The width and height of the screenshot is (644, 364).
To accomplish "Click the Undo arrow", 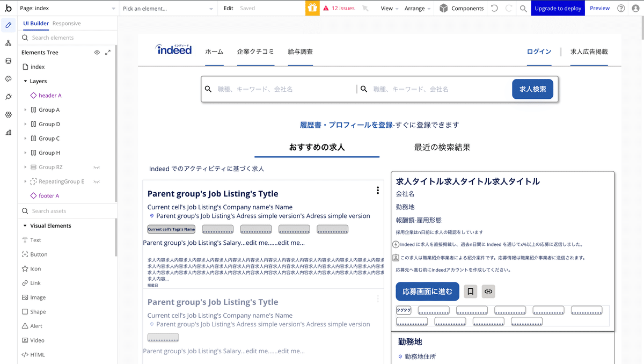I will (494, 8).
